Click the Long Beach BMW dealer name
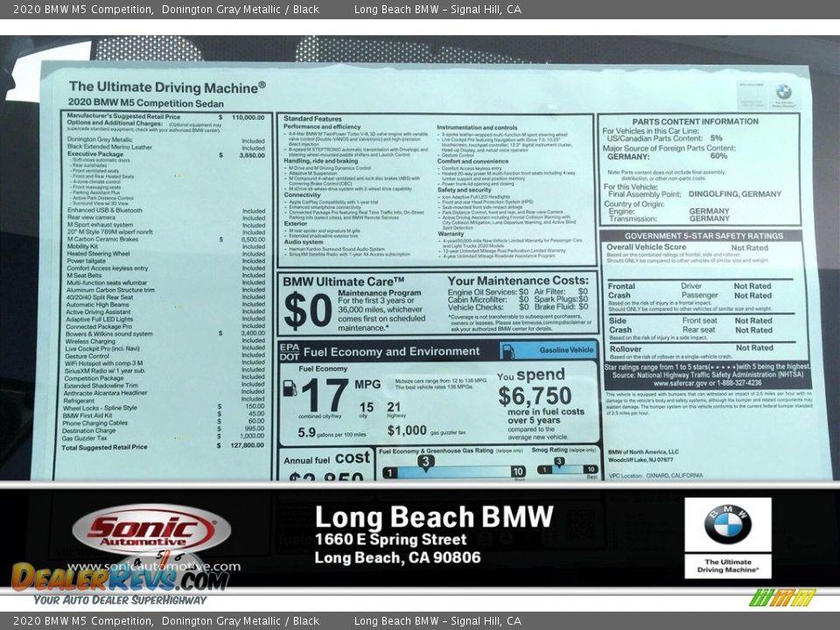Image resolution: width=840 pixels, height=630 pixels. [433, 517]
